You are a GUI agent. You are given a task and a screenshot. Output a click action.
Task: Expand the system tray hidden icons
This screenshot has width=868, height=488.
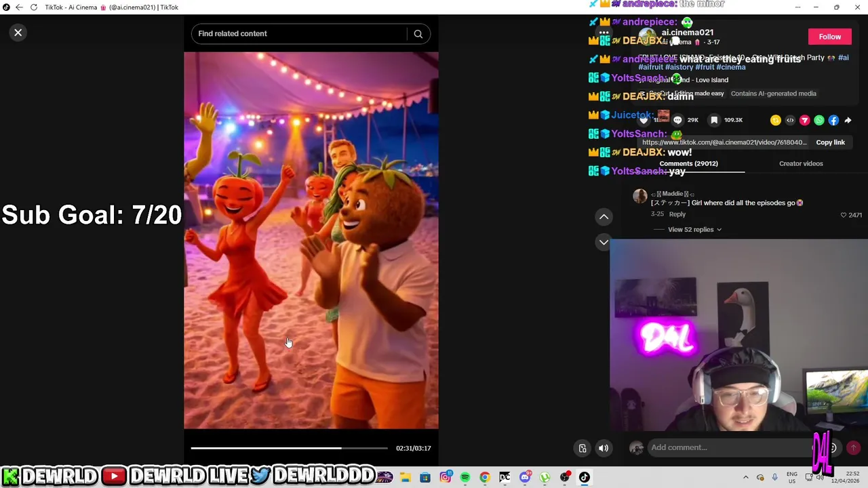pyautogui.click(x=746, y=477)
